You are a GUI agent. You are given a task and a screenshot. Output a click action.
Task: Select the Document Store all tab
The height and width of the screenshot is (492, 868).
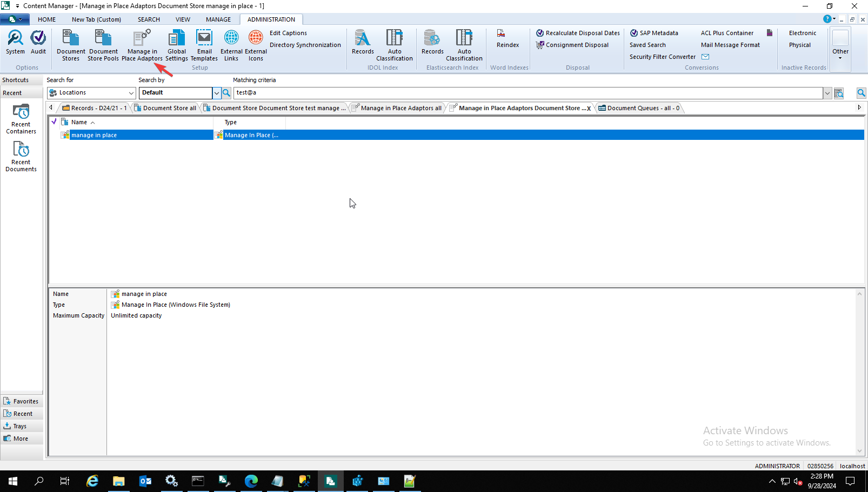(165, 108)
